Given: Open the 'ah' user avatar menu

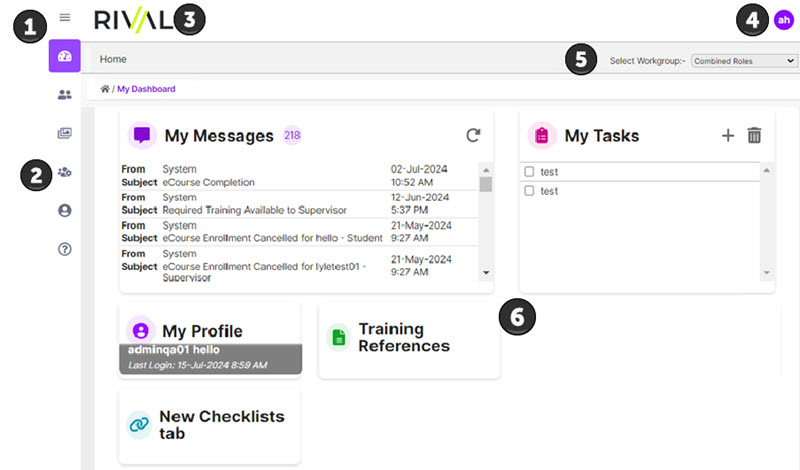Looking at the screenshot, I should click(784, 20).
